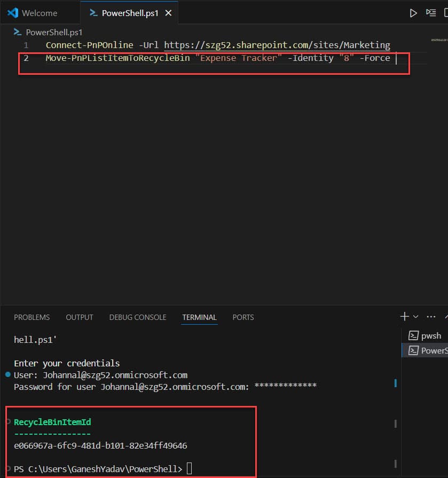The width and height of the screenshot is (448, 478).
Task: Click the -Identity parameter on line 2
Action: click(311, 58)
